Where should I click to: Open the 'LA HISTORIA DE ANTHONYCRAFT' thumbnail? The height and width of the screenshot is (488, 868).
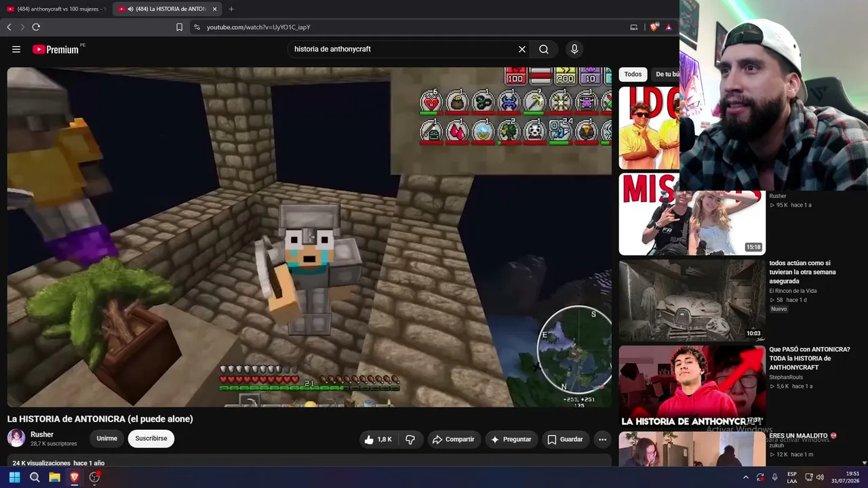tap(692, 386)
